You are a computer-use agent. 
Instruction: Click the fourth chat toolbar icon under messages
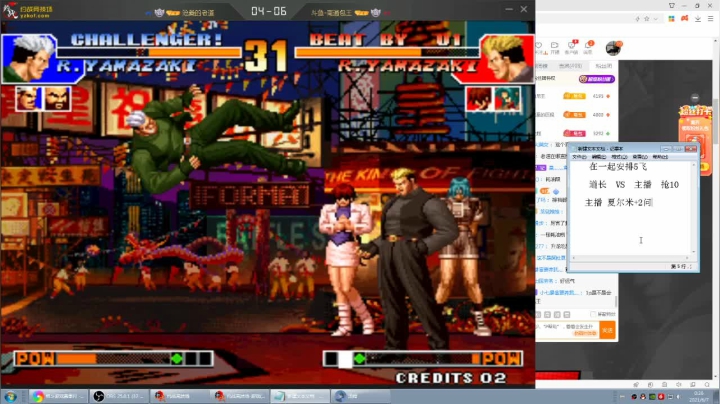coord(567,314)
